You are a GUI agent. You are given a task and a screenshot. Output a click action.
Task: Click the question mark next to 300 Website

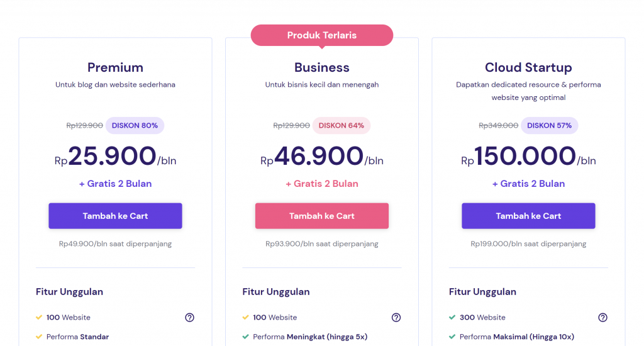[602, 318]
